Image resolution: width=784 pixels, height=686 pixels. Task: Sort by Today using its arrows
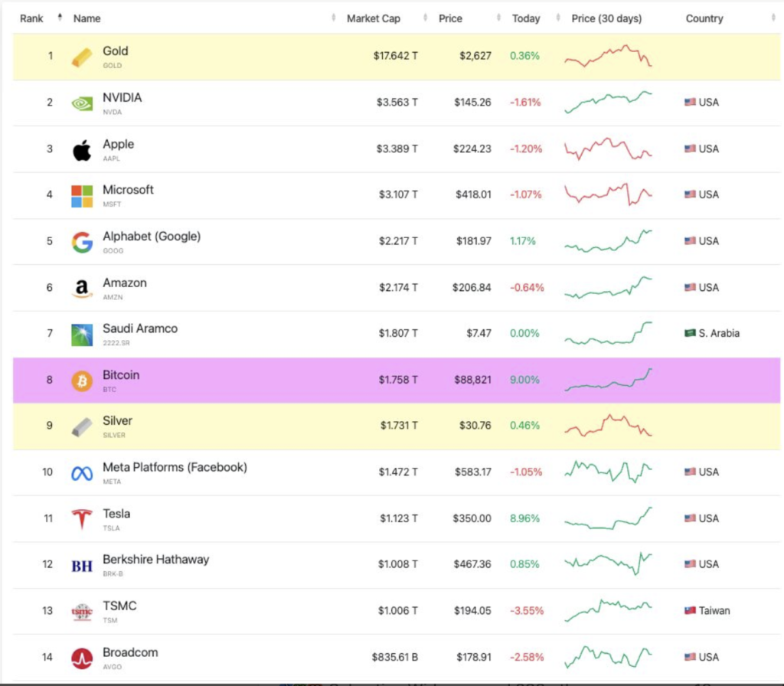(558, 18)
